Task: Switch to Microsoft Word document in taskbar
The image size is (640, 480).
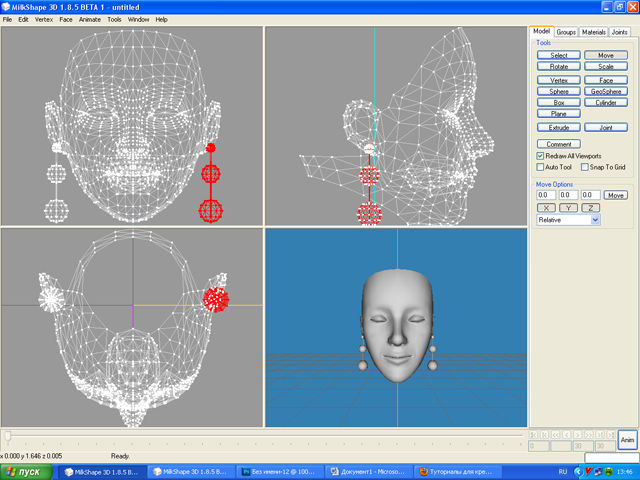Action: pos(370,471)
